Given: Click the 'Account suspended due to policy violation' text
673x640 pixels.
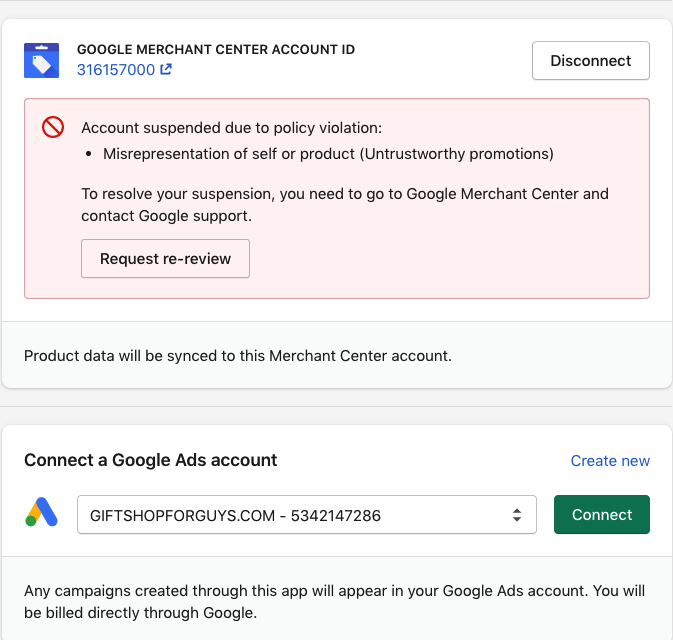Looking at the screenshot, I should [x=232, y=128].
